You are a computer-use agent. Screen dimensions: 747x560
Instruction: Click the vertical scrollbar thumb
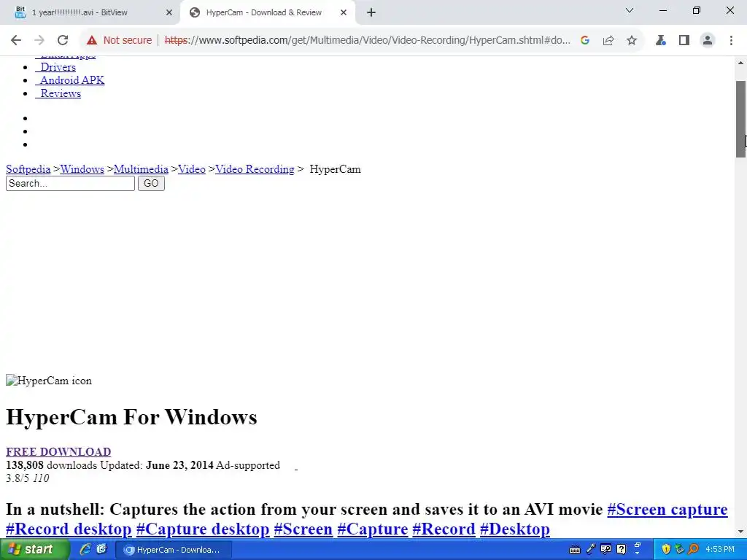point(741,119)
